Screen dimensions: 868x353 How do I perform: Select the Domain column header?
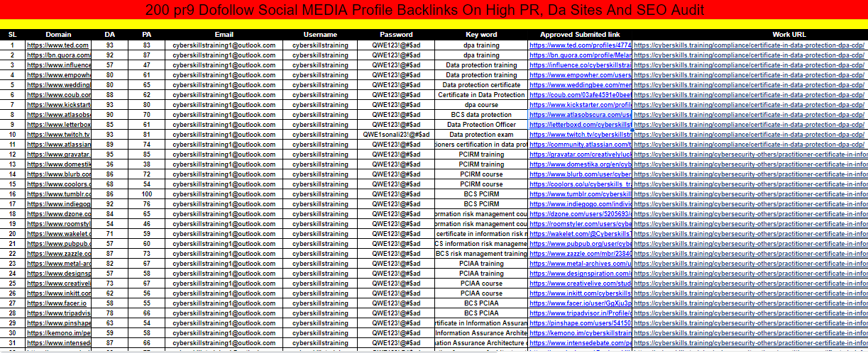pyautogui.click(x=58, y=34)
